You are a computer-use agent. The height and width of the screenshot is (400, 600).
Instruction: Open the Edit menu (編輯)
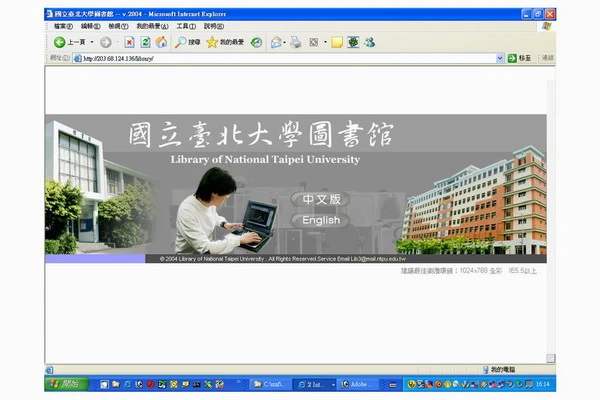point(91,26)
